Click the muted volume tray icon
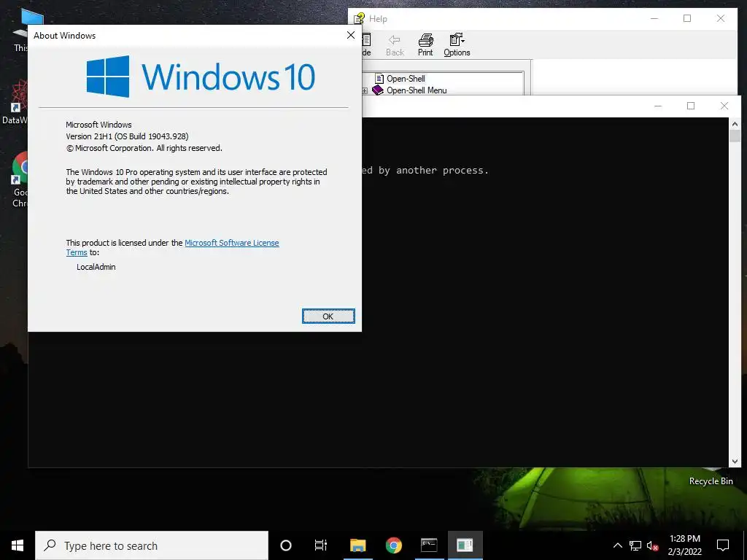The height and width of the screenshot is (560, 747). tap(652, 545)
